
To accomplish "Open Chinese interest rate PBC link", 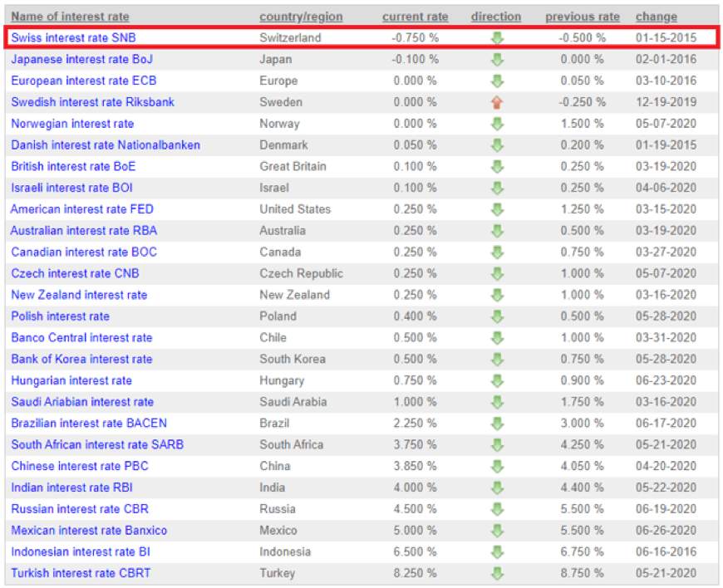I will [80, 467].
